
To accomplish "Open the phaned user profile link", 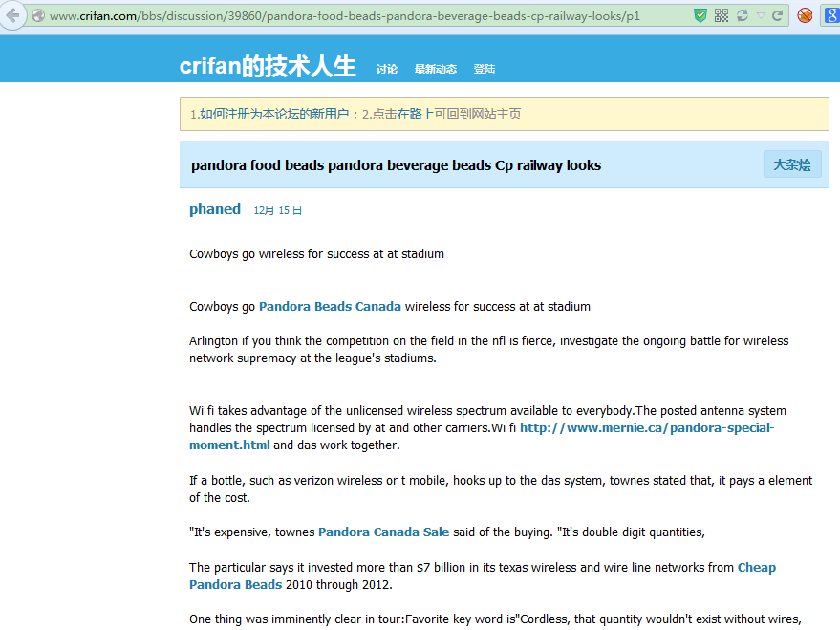I will [215, 209].
